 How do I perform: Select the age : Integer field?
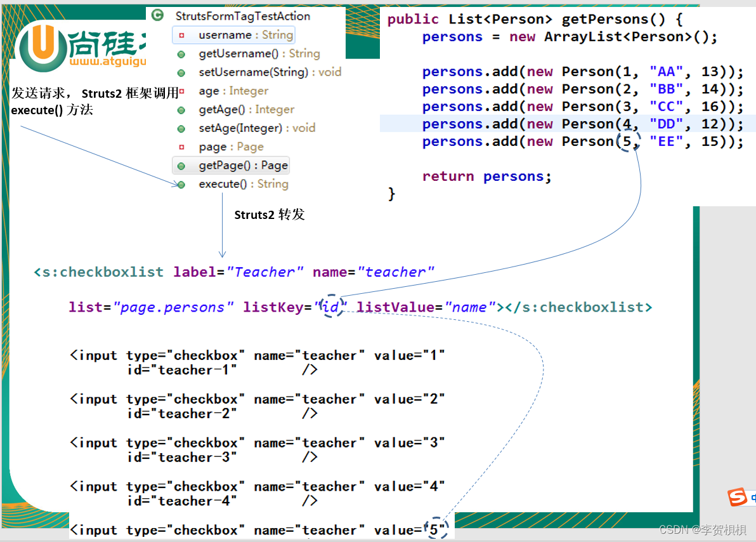[x=233, y=91]
